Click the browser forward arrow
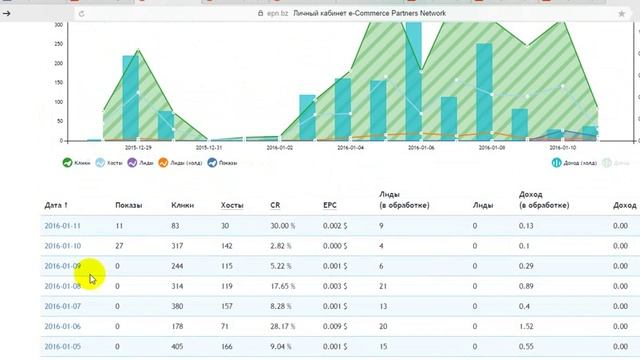This screenshot has width=640, height=360. click(x=6, y=13)
